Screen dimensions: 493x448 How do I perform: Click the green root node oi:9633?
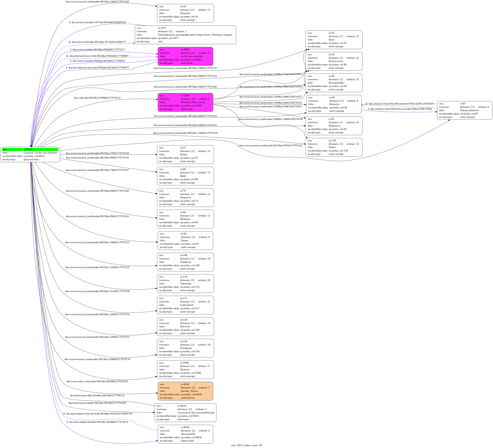[30, 154]
